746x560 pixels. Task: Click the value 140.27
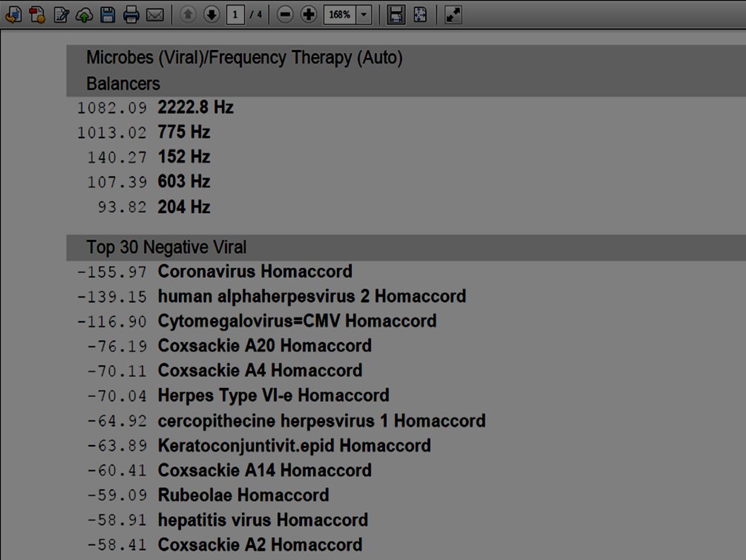point(117,157)
